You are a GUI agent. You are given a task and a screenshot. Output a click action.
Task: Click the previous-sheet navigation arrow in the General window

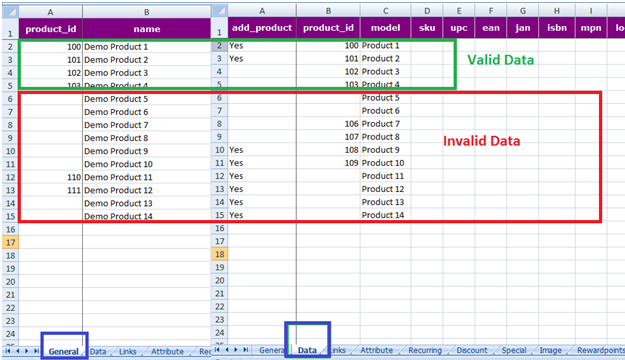click(18, 351)
